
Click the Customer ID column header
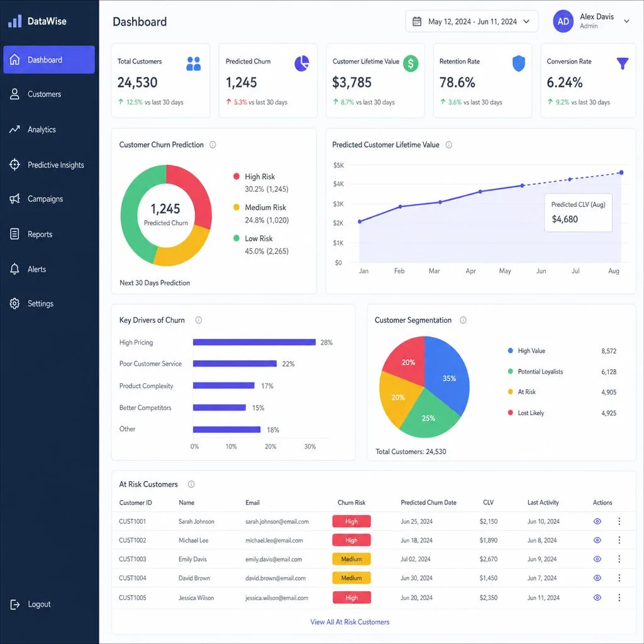pos(136,502)
